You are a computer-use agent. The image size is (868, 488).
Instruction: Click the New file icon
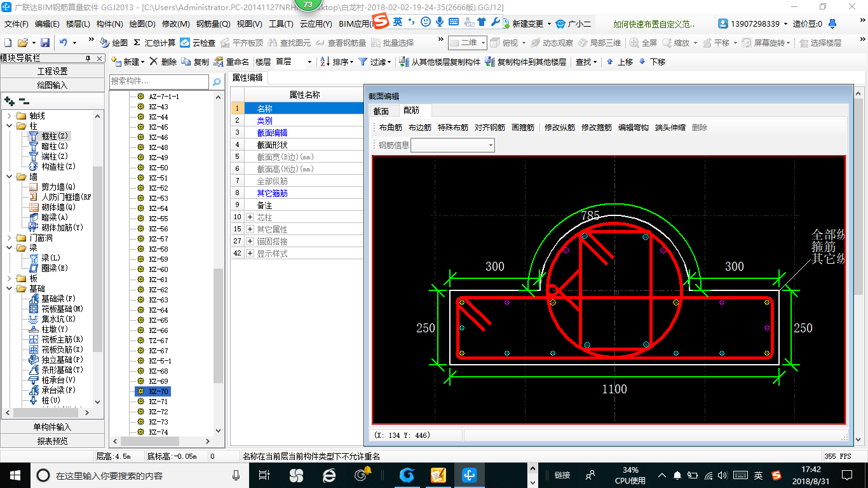click(x=8, y=43)
